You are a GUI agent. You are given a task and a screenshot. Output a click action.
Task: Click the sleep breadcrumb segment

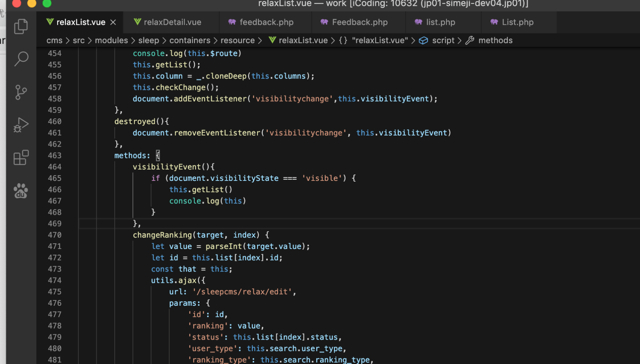click(149, 40)
